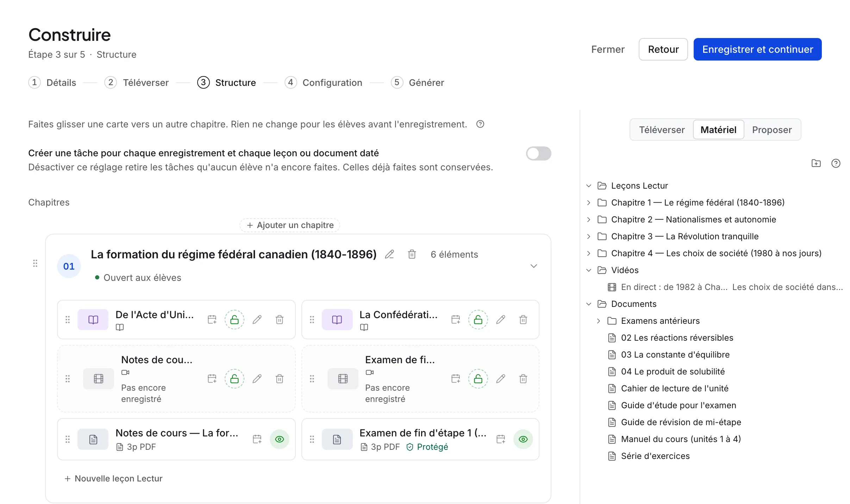Viewport: 850px width, 504px height.
Task: Add a chapter with 'Ajouter un chapitre'
Action: (290, 225)
